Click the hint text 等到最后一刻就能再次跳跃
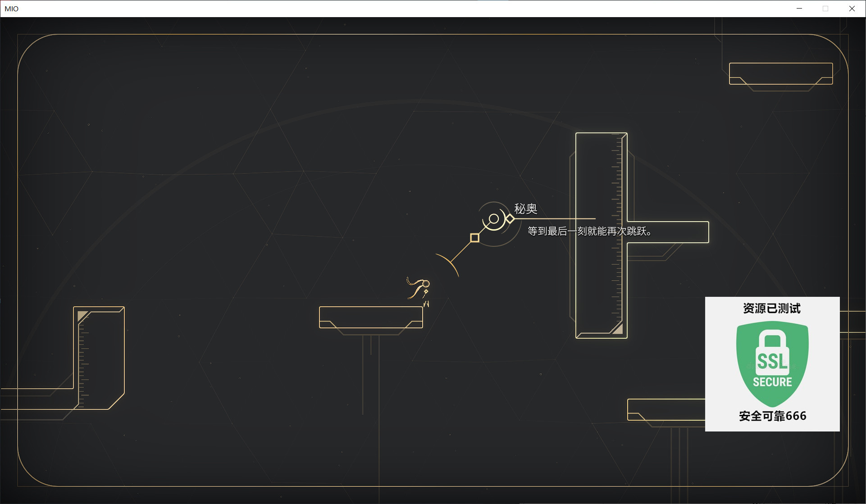 coord(589,232)
